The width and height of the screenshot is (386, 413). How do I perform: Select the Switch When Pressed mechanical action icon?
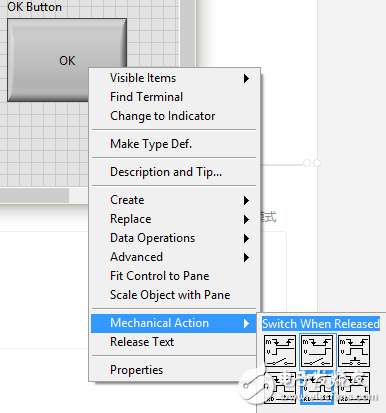[280, 351]
